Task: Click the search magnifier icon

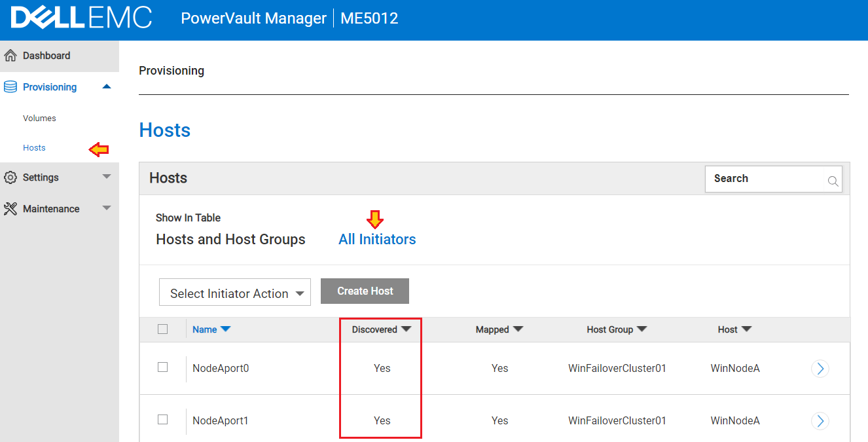Action: 833,181
